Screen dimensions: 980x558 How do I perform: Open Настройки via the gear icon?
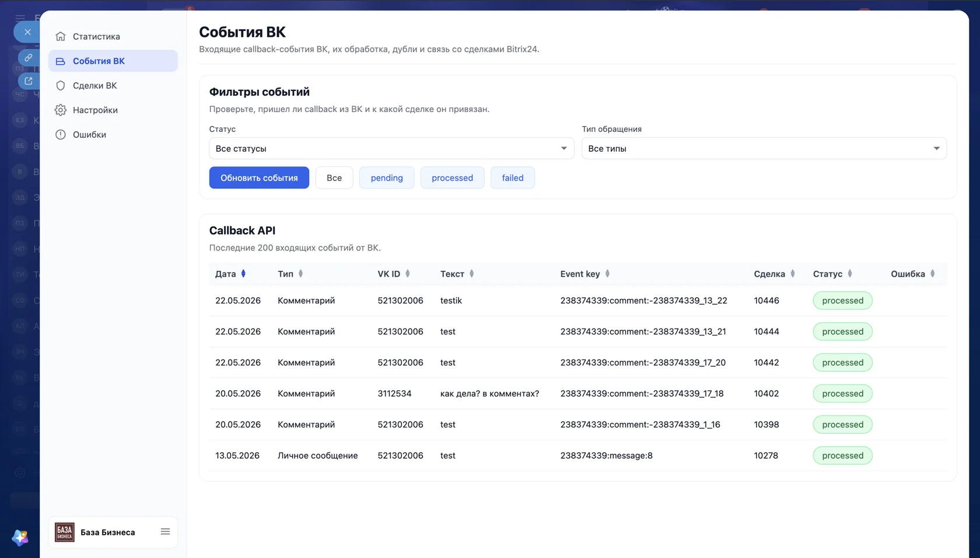61,110
